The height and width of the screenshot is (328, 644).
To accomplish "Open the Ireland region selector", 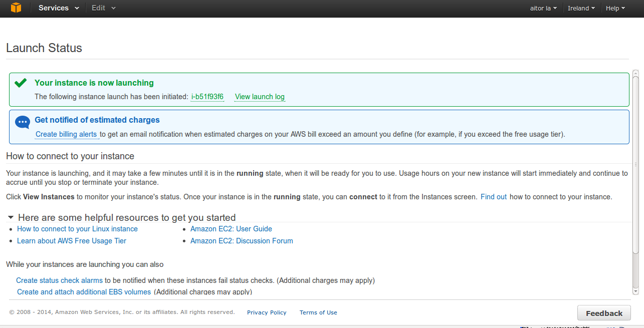I will pos(581,8).
